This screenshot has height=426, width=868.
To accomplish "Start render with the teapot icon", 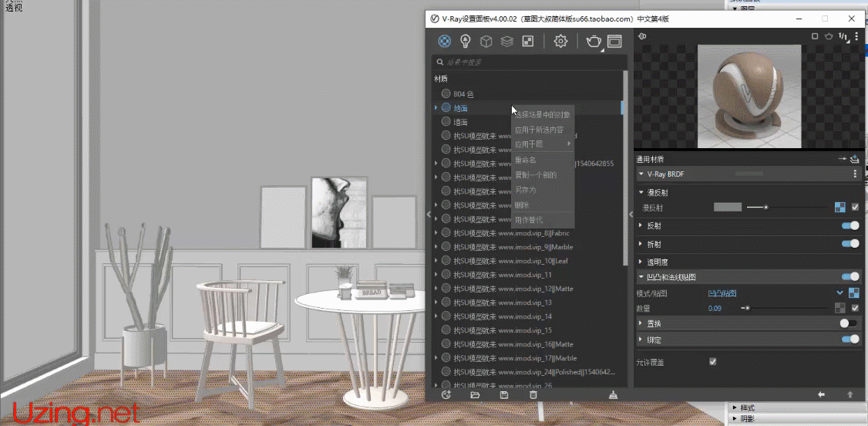I will pos(593,42).
